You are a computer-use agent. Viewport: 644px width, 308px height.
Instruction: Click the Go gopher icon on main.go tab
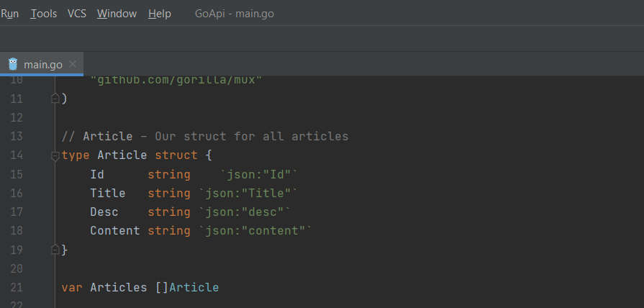click(x=13, y=64)
